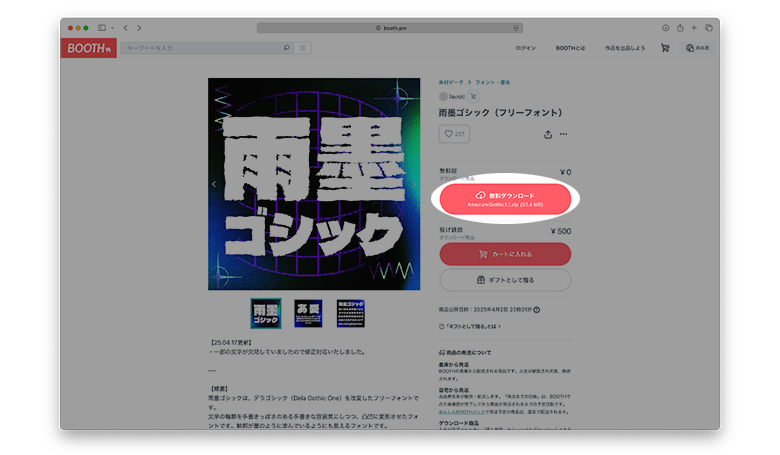This screenshot has height=455, width=780.
Task: Share the product via share icon
Action: coord(548,134)
